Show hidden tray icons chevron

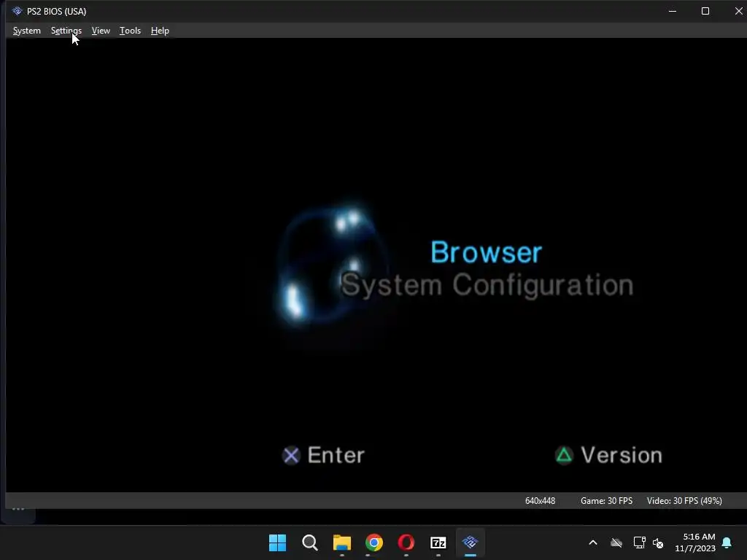tap(593, 542)
